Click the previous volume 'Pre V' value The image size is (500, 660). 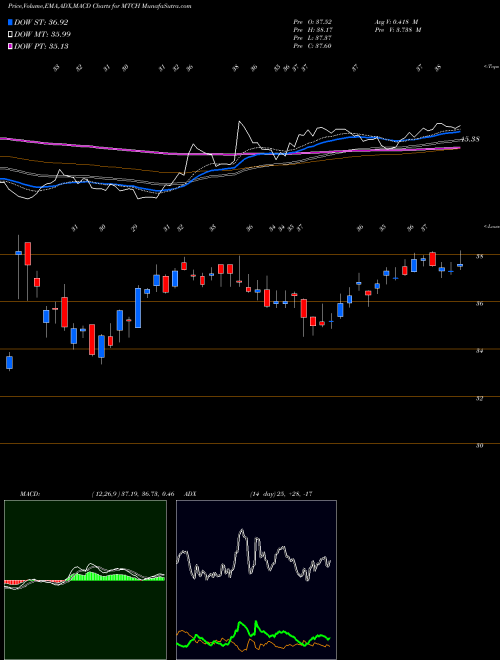pyautogui.click(x=407, y=30)
